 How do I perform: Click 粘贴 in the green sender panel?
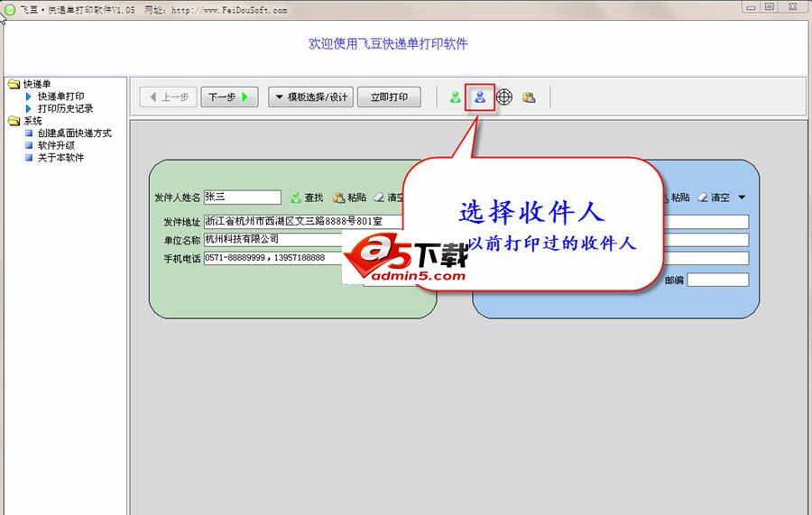(x=349, y=198)
